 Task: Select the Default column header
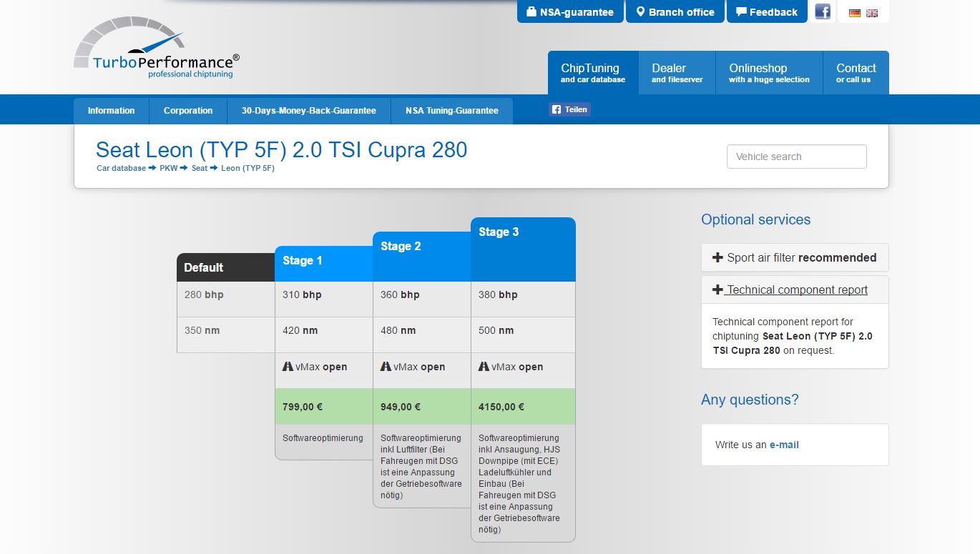pos(225,267)
